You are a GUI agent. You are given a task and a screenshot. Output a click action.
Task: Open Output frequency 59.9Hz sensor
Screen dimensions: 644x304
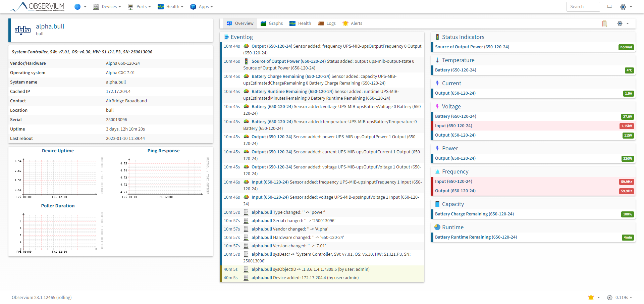[533, 191]
